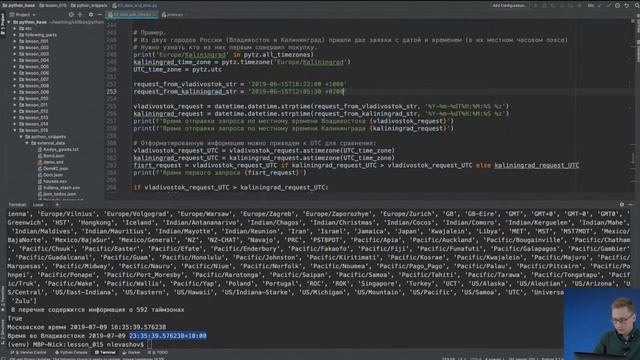Viewport: 640px width, 360px height.
Task: Open terminal panel settings gear
Action: point(622,204)
